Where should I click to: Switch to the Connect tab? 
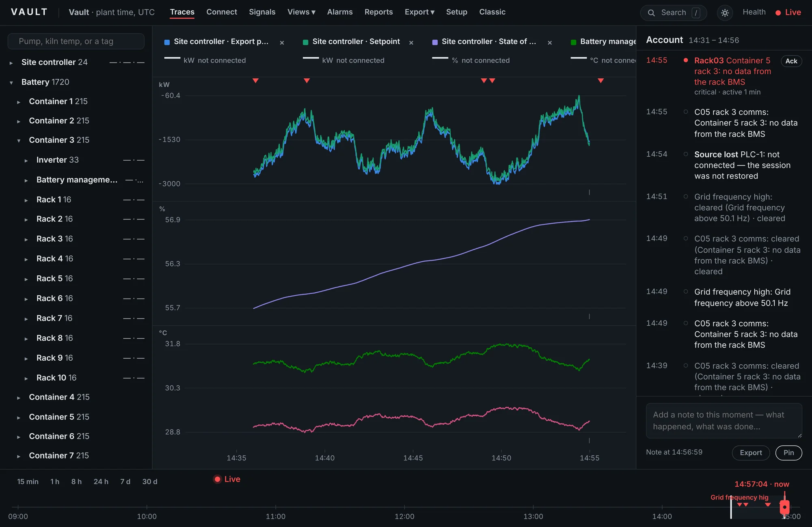coord(221,12)
